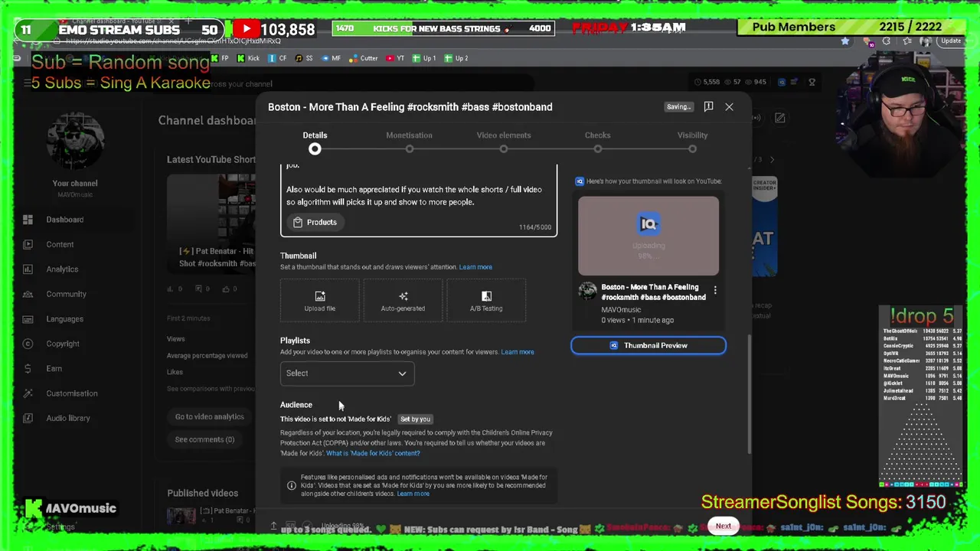980x551 pixels.
Task: Click the Set by you badge
Action: coord(415,419)
